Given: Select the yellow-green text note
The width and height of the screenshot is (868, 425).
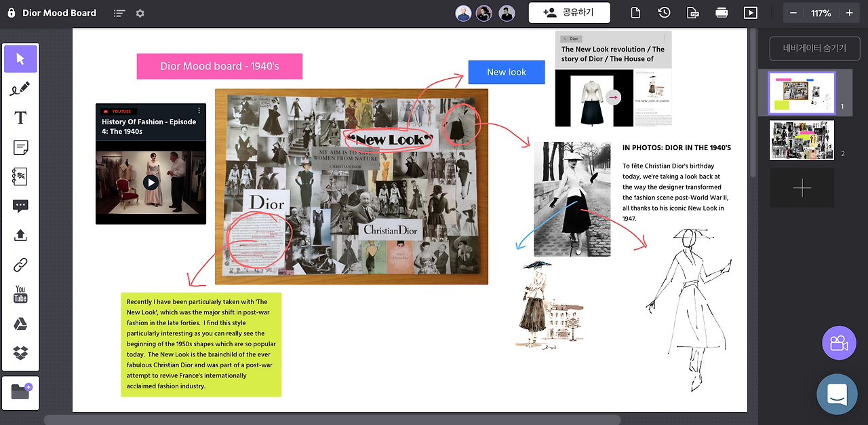Looking at the screenshot, I should [x=201, y=344].
